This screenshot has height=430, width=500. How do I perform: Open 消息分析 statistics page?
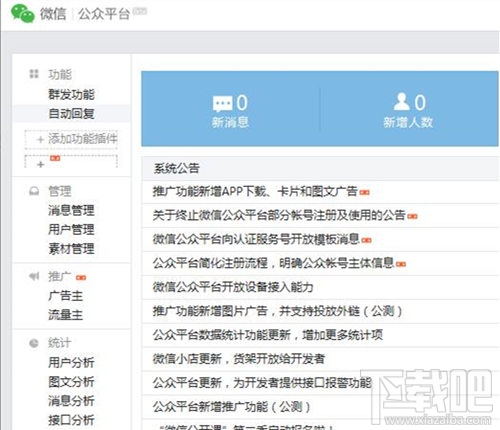[x=71, y=401]
